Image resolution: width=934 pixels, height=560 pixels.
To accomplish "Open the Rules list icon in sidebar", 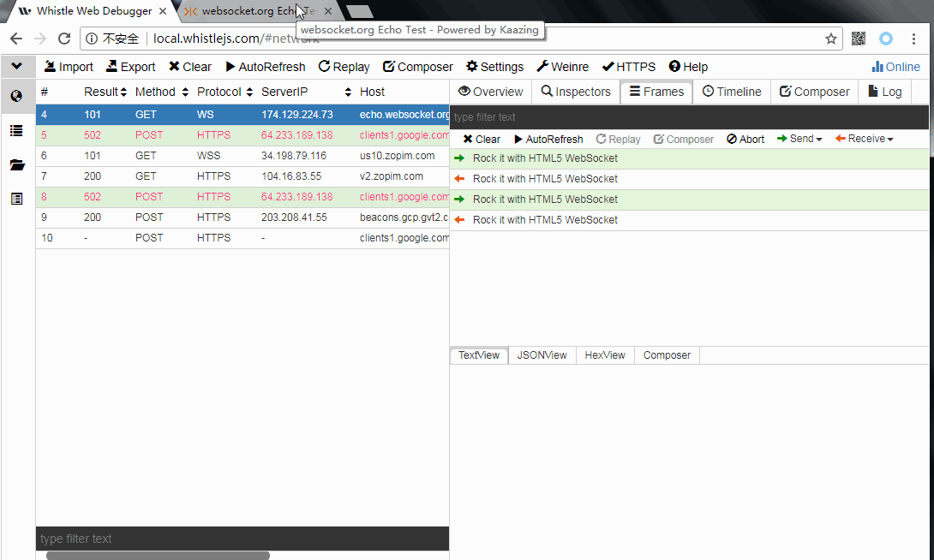I will point(16,131).
